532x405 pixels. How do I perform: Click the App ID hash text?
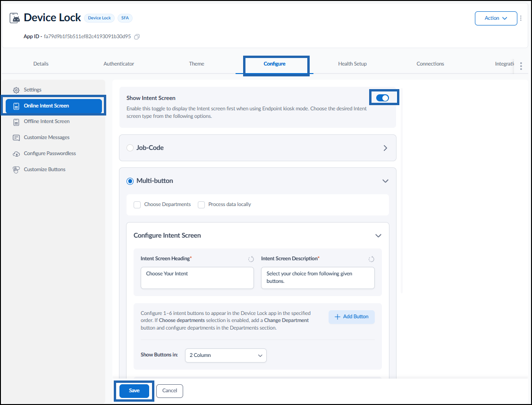click(x=87, y=36)
